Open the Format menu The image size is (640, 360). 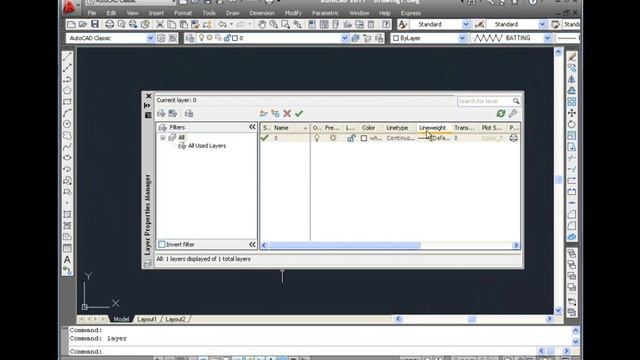[x=183, y=13]
